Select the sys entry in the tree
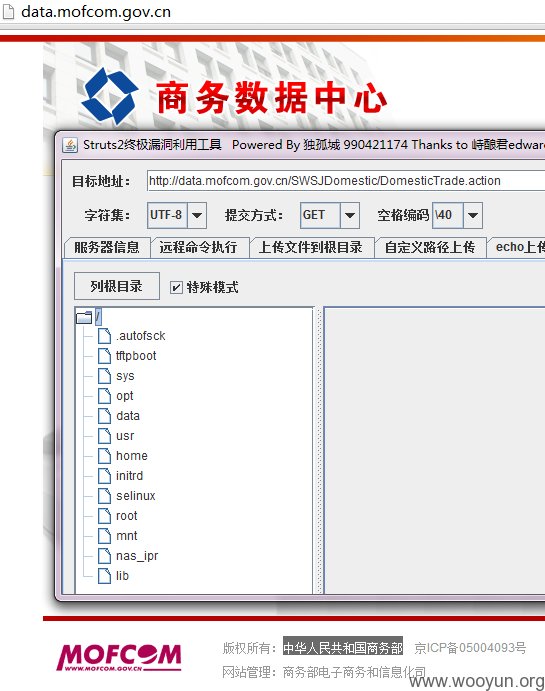 [x=125, y=376]
